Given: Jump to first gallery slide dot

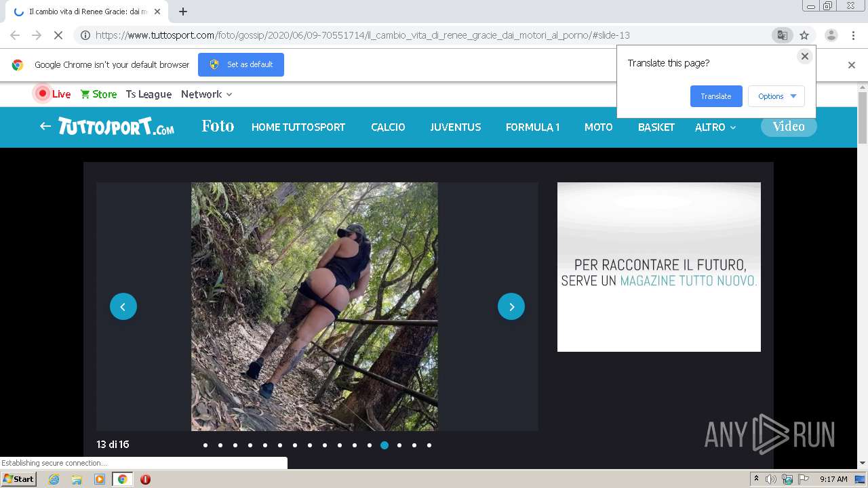Looking at the screenshot, I should coord(205,445).
